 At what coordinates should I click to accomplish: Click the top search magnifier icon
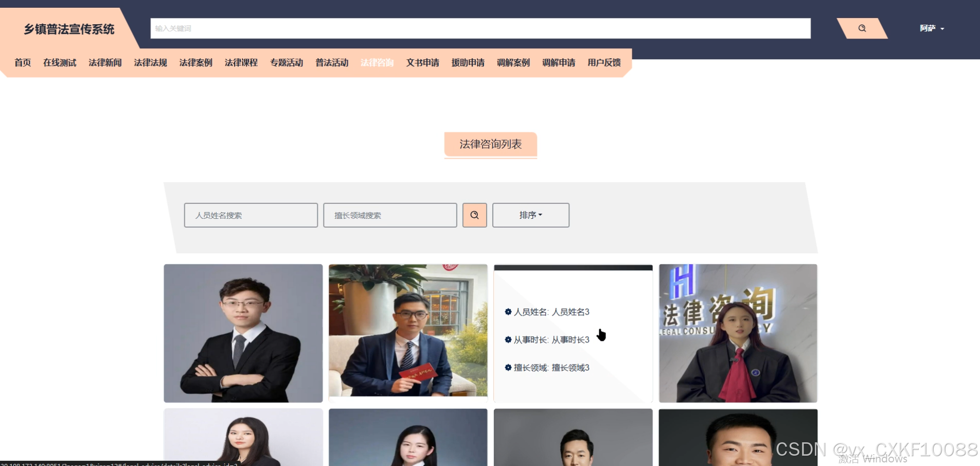(862, 28)
